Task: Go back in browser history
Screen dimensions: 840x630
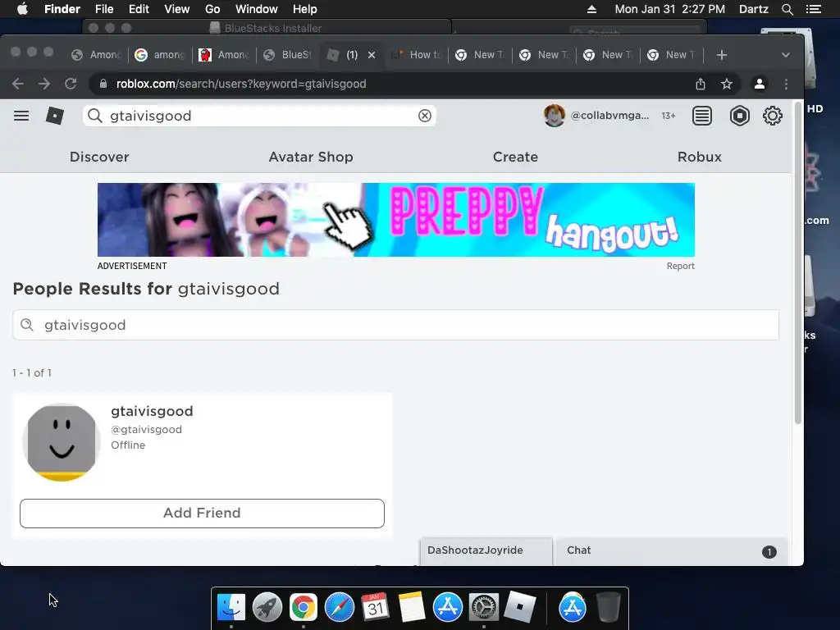Action: click(x=18, y=84)
